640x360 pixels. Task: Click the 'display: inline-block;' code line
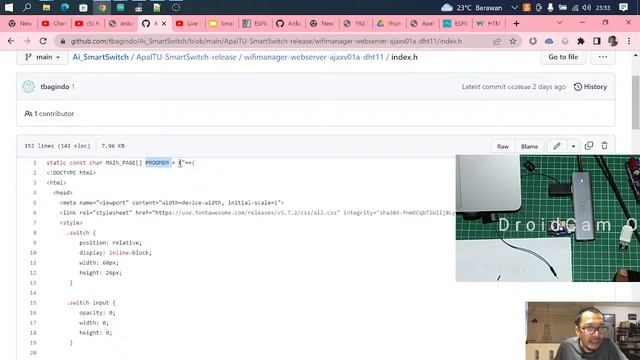click(x=116, y=253)
